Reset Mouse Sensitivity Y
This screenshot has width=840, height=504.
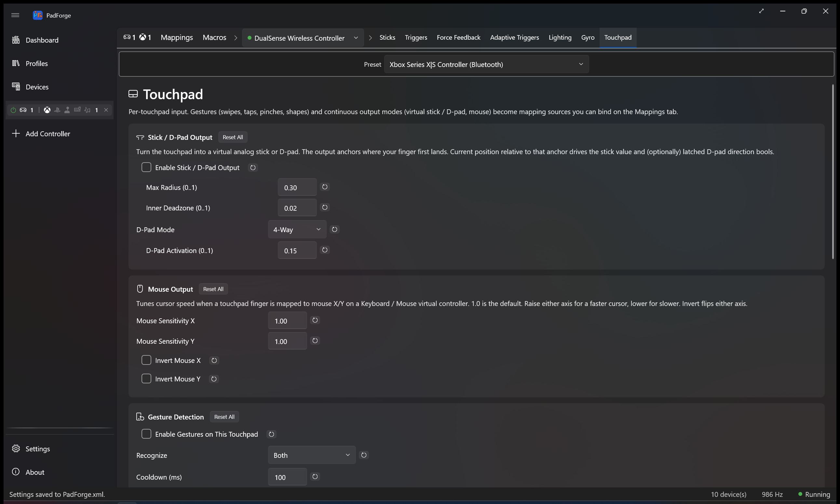(315, 341)
